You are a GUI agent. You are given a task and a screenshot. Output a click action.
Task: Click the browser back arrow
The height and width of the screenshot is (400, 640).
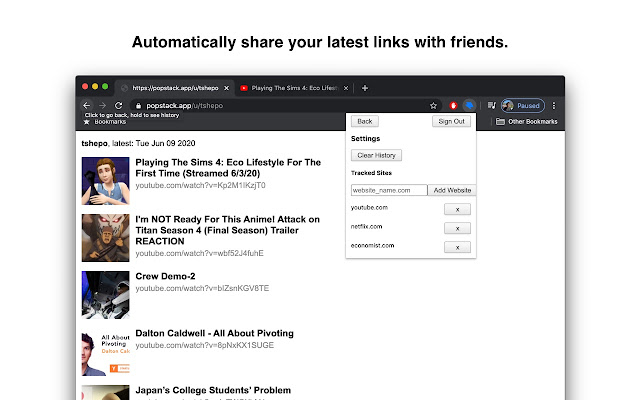[87, 105]
